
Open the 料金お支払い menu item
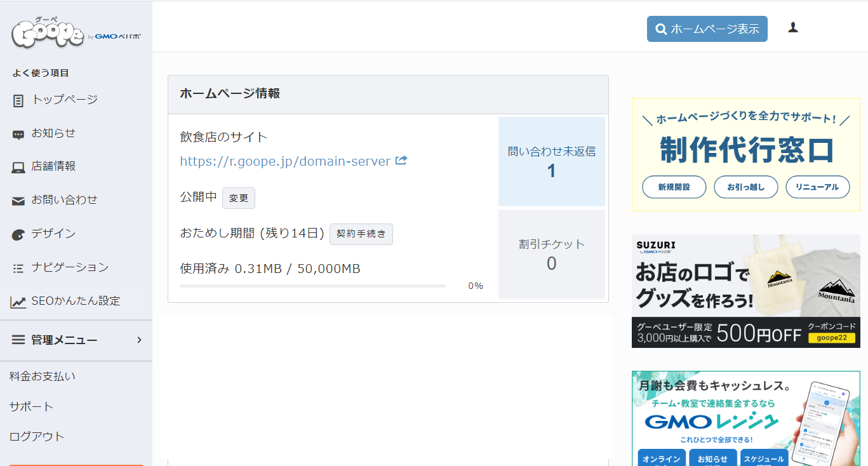click(43, 376)
